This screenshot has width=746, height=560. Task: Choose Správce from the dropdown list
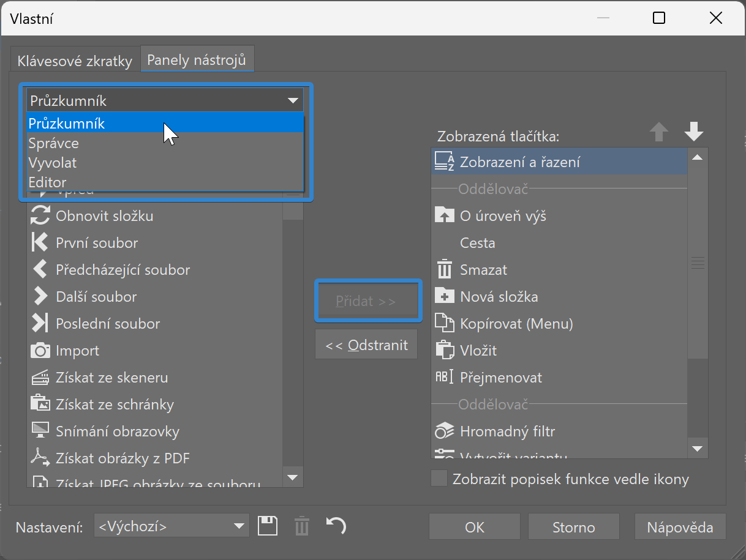click(54, 143)
